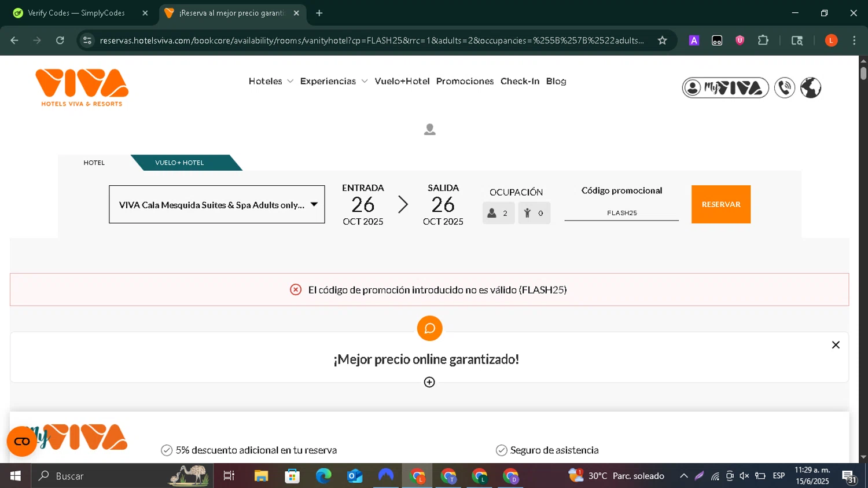This screenshot has height=488, width=868.
Task: Select the entrada date 26 OCT 2025
Action: (363, 204)
